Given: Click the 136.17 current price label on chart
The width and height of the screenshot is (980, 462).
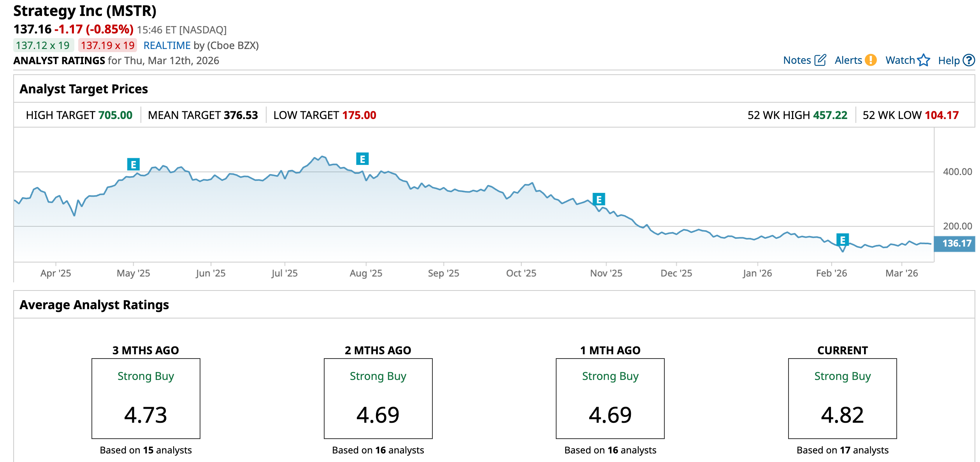Looking at the screenshot, I should [956, 243].
